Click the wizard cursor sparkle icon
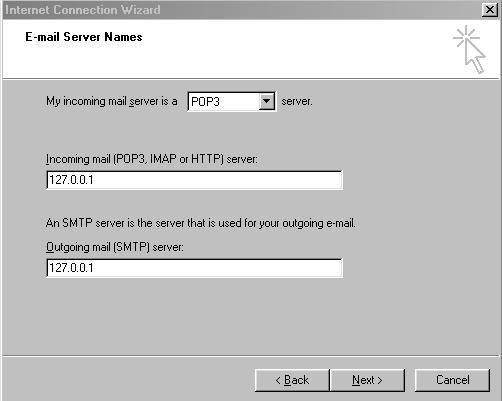The image size is (502, 401). point(469,49)
